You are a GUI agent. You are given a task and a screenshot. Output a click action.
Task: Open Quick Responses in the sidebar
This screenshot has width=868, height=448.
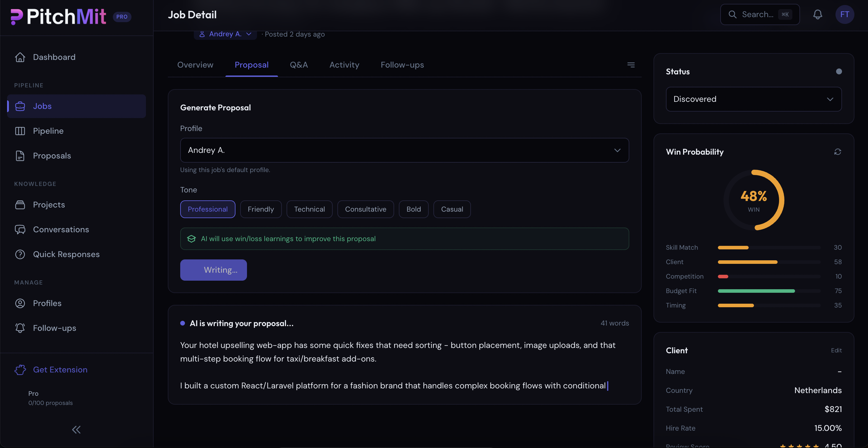point(66,254)
